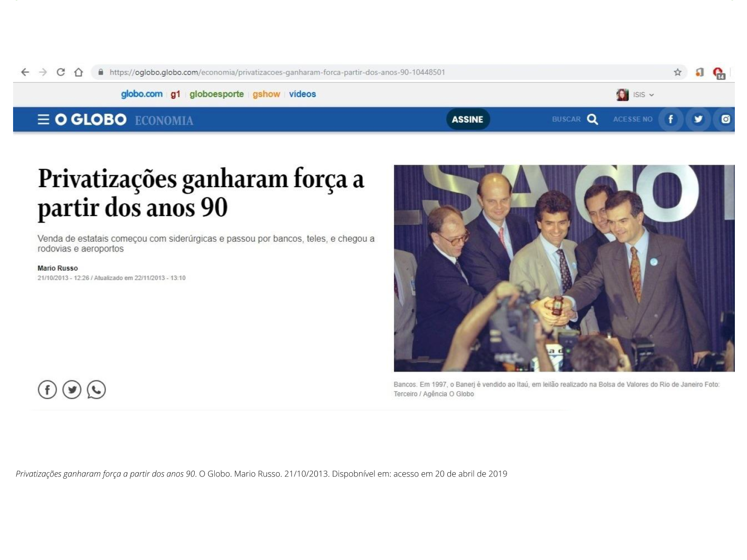Image resolution: width=747 pixels, height=560 pixels.
Task: Open globoesporte in the top bar
Action: (x=217, y=94)
